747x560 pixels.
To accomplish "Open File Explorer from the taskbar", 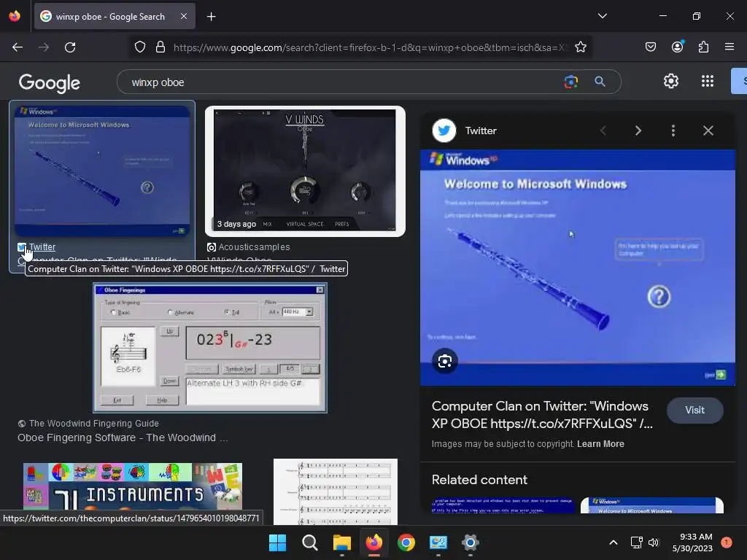I will (x=341, y=542).
